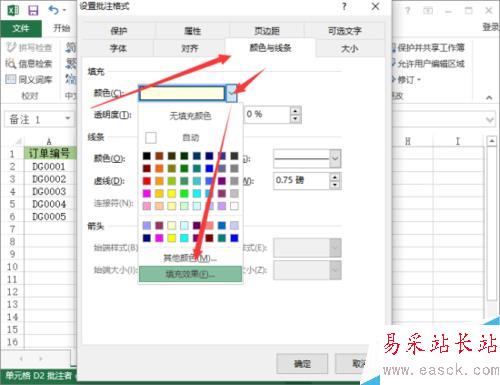500x385 pixels.
Task: Click the vertical scrollbar up arrow
Action: [492, 141]
